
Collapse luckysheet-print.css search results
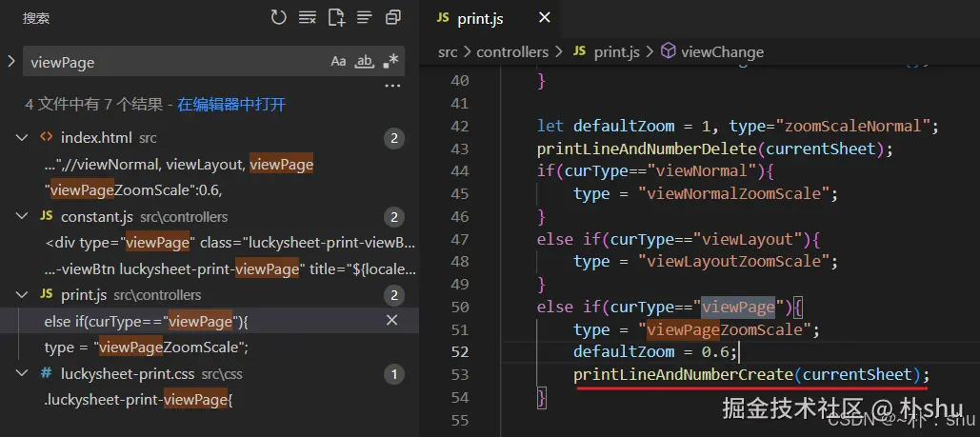[x=22, y=374]
